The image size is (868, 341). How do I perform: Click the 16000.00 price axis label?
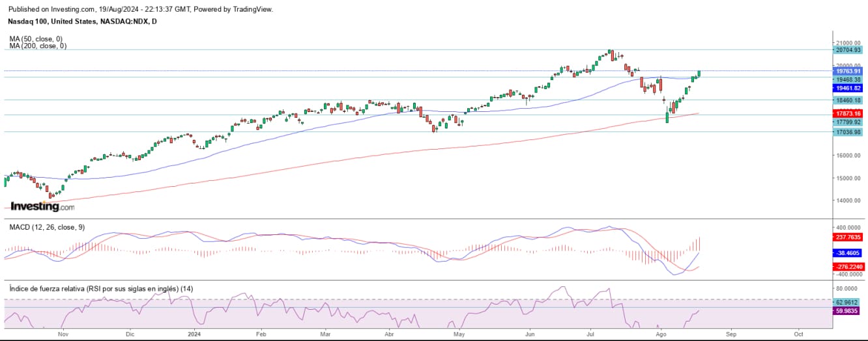point(848,155)
